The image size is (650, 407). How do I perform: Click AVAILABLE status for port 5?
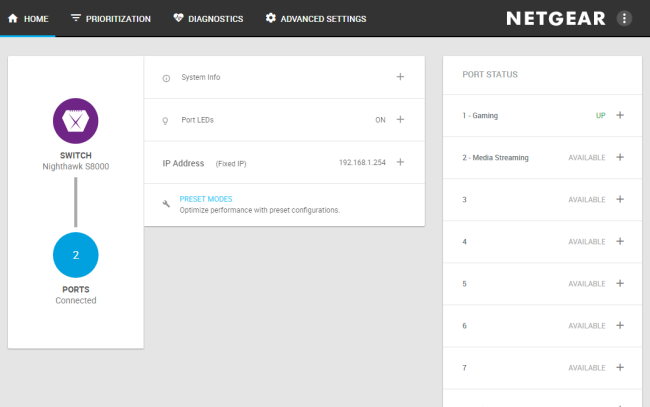[x=587, y=284]
